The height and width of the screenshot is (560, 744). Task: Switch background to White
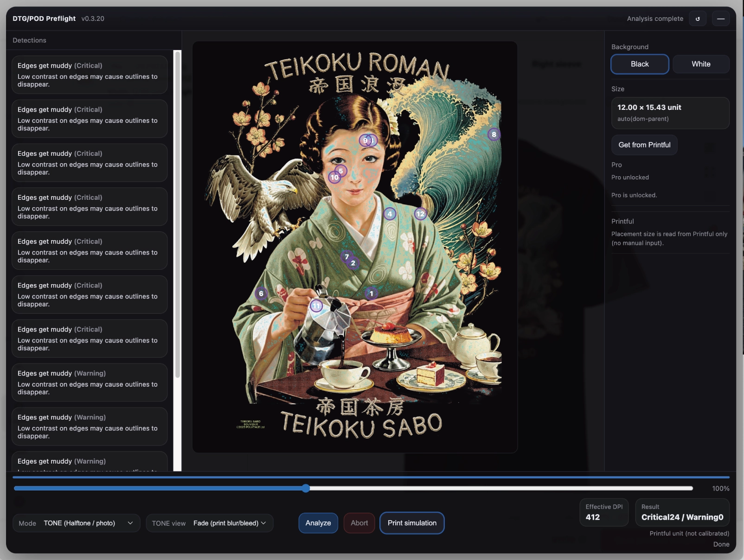click(701, 64)
